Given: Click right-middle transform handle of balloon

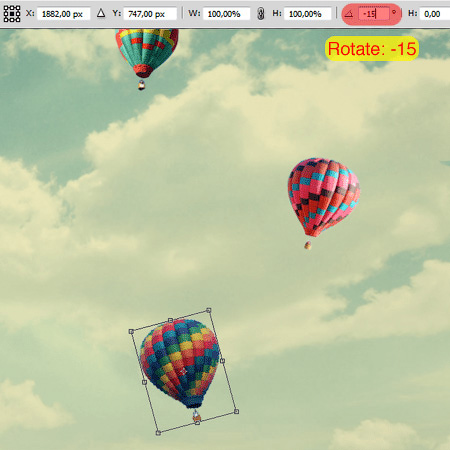Looking at the screenshot, I should [222, 361].
